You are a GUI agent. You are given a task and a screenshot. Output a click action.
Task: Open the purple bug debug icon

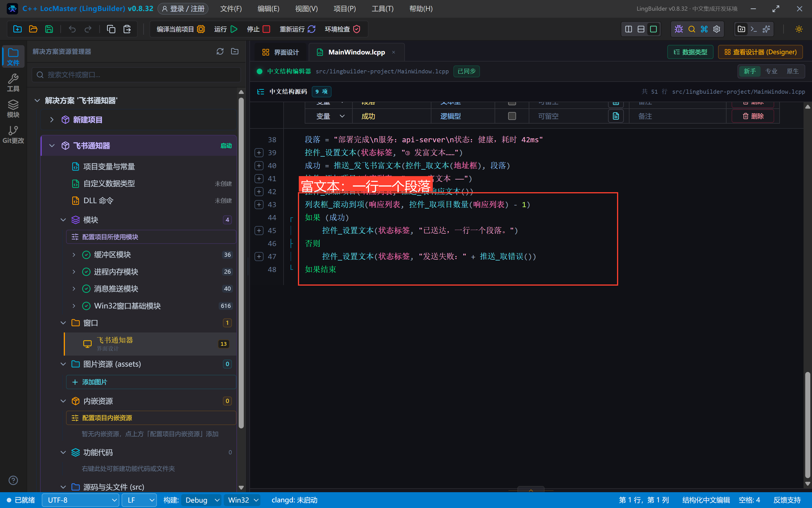point(679,29)
